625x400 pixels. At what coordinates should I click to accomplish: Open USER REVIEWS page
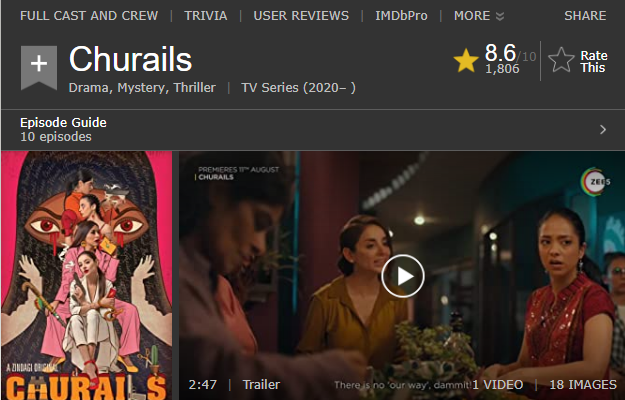(x=301, y=16)
